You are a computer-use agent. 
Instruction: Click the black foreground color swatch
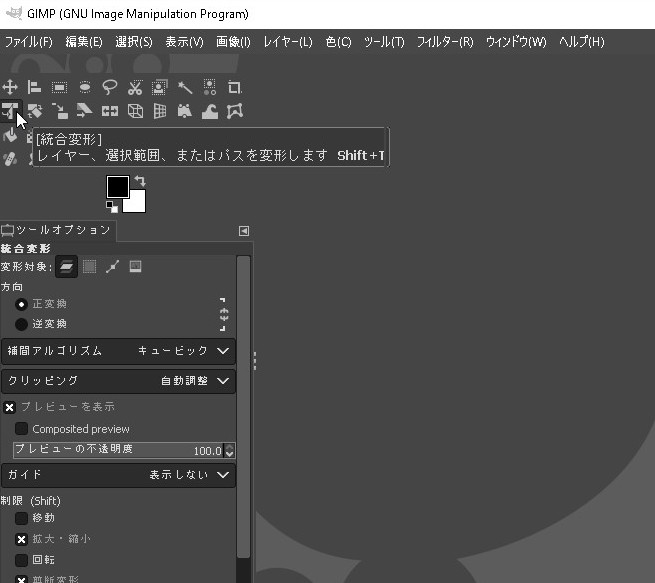click(x=117, y=187)
